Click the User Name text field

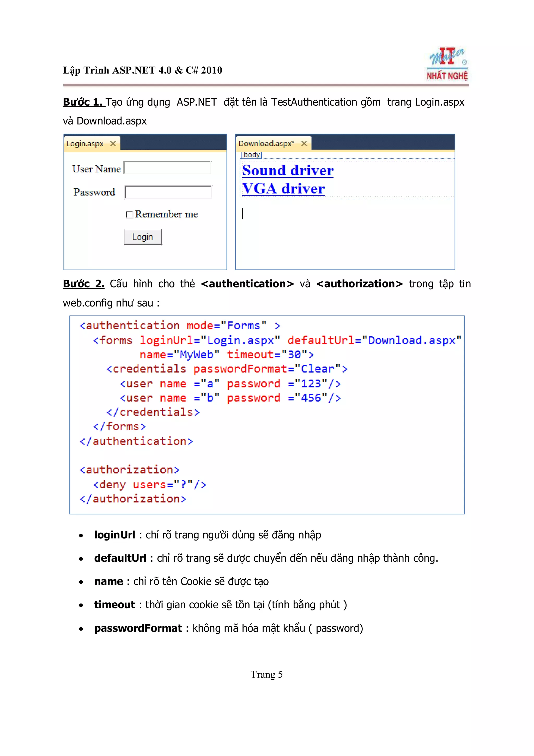167,168
